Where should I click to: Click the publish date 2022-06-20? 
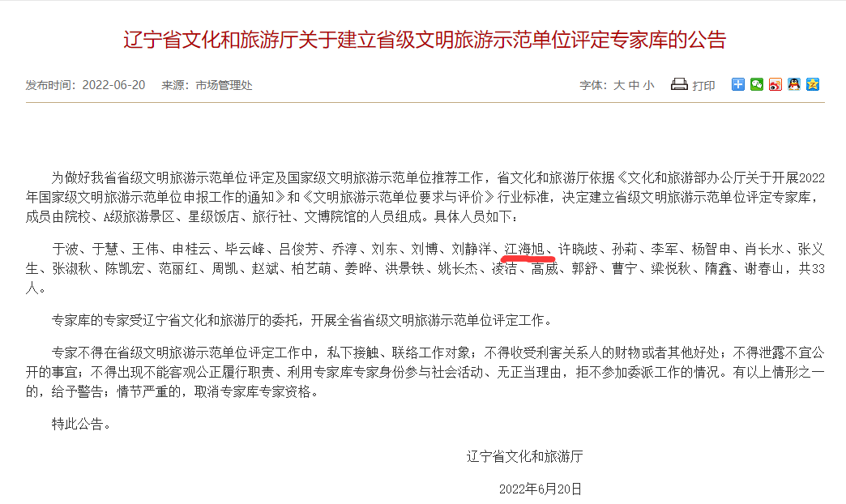113,85
